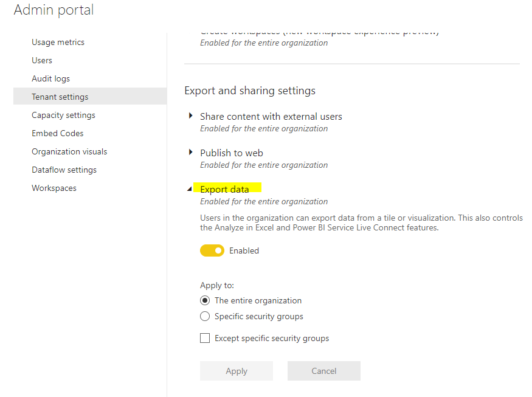
Task: Go to Workspaces in sidebar
Action: point(54,188)
